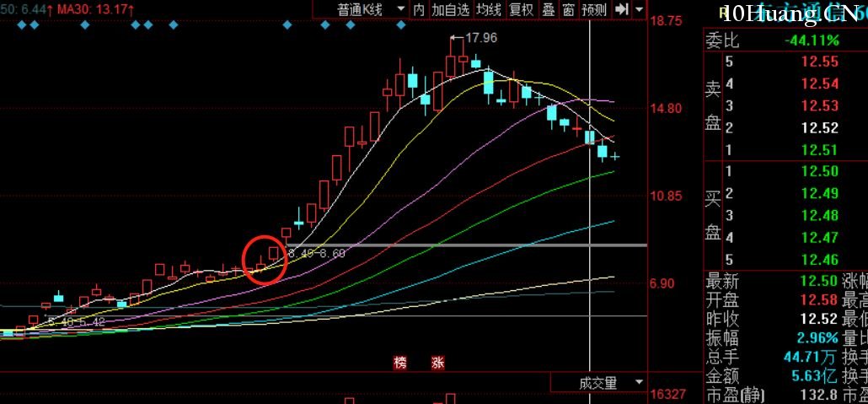The height and width of the screenshot is (404, 868).
Task: Select sell level 2 price 12.52
Action: point(820,128)
